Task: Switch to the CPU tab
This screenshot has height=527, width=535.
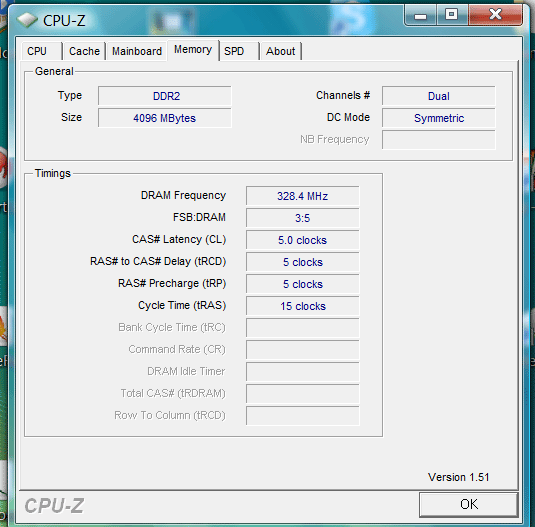Action: click(41, 51)
